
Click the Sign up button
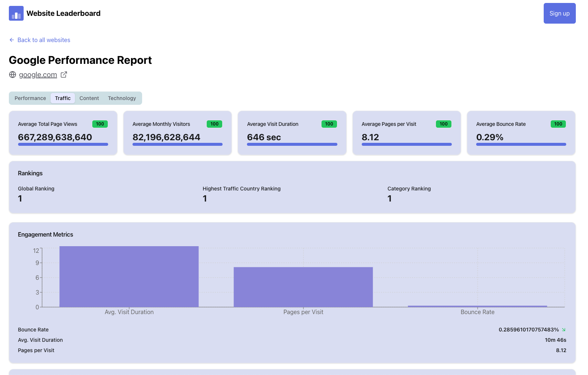pos(560,13)
